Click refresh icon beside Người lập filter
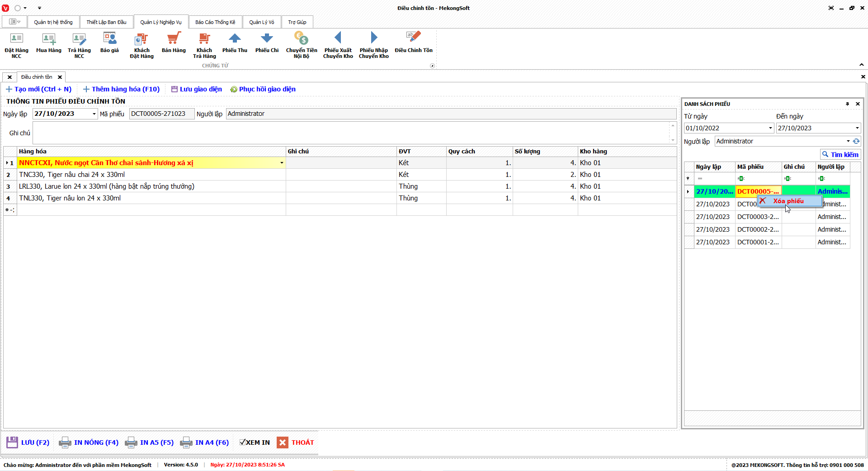Screen dimensions: 868x471 (856, 141)
